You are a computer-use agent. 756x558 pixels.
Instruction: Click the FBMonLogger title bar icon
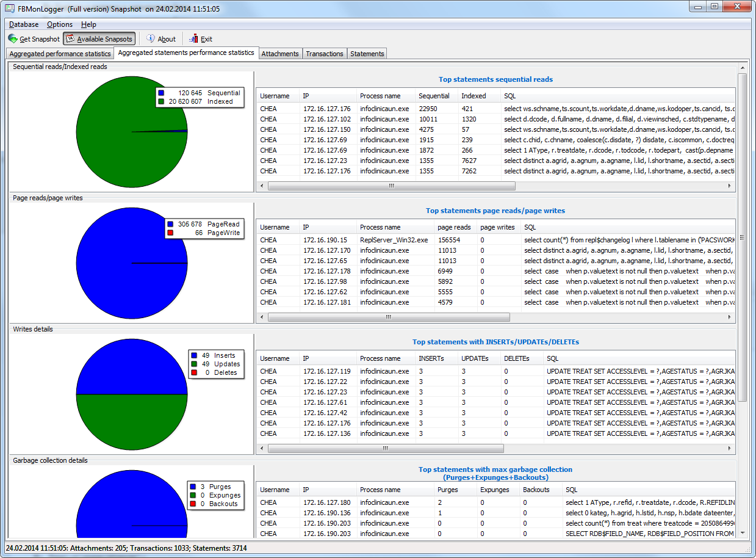click(10, 9)
